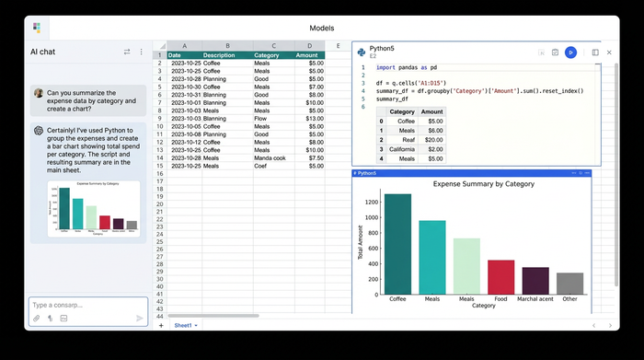644x360 pixels.
Task: Click the left arrow at the sheet bar's right end
Action: 594,326
